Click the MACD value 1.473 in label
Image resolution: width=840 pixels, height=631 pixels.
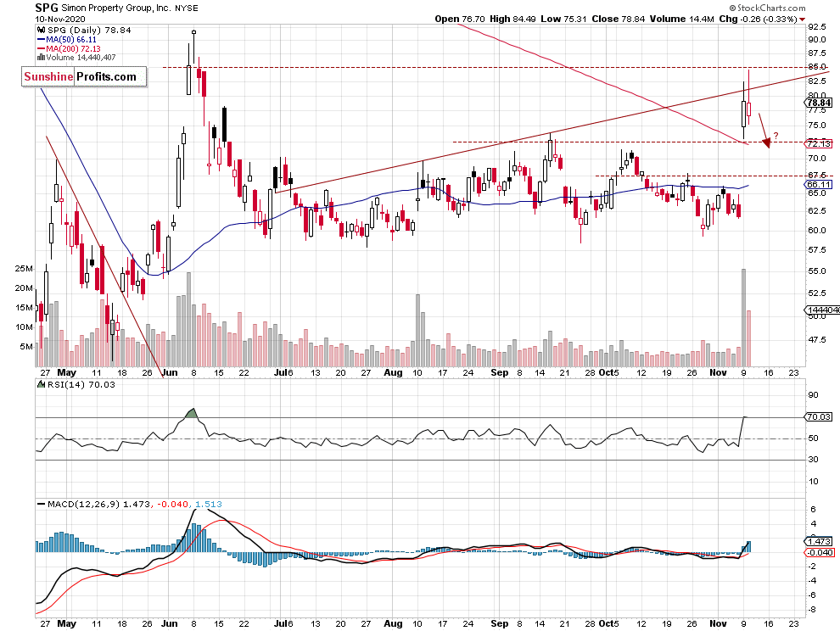[x=136, y=504]
